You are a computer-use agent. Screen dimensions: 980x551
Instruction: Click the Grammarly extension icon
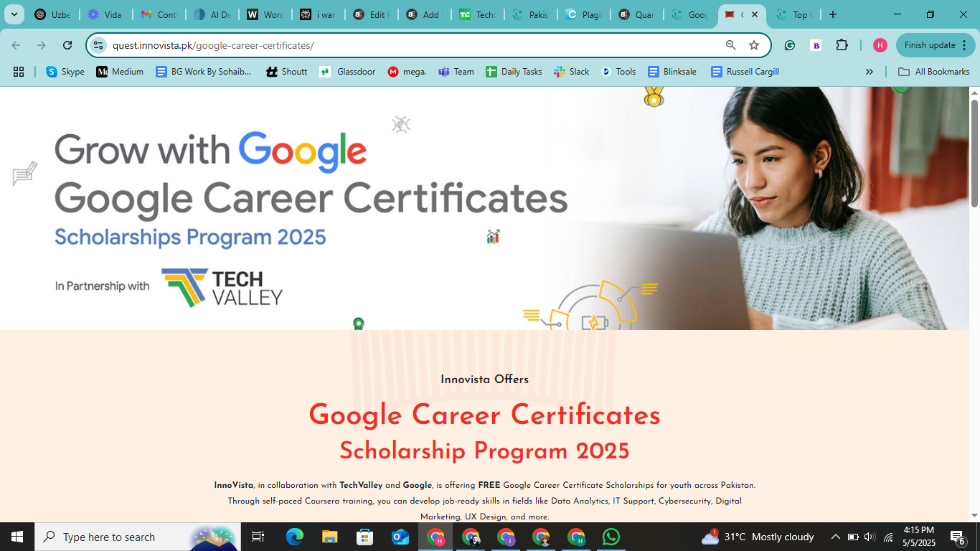(x=790, y=45)
